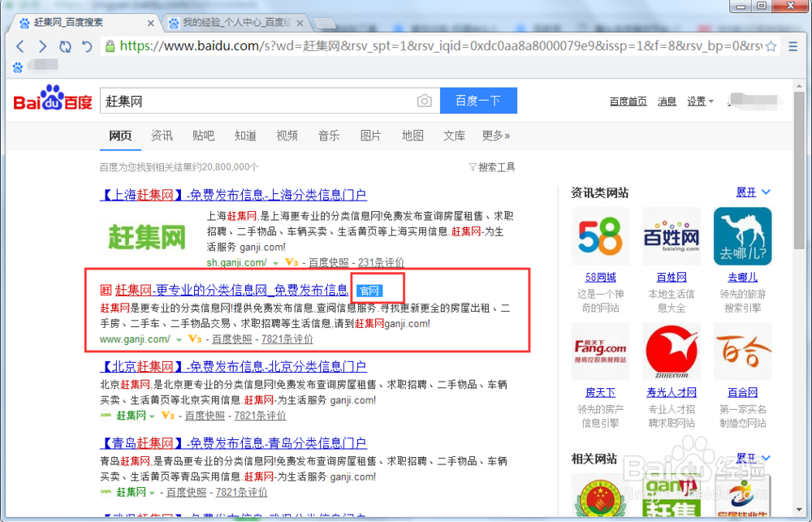Open 百合网 logo thumbnail
812x522 pixels.
742,352
